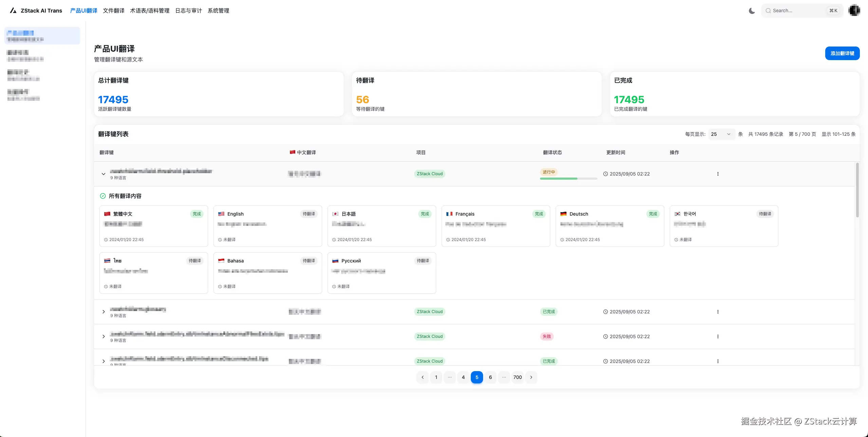This screenshot has width=868, height=437.
Task: Go to next page arrow
Action: click(x=531, y=377)
